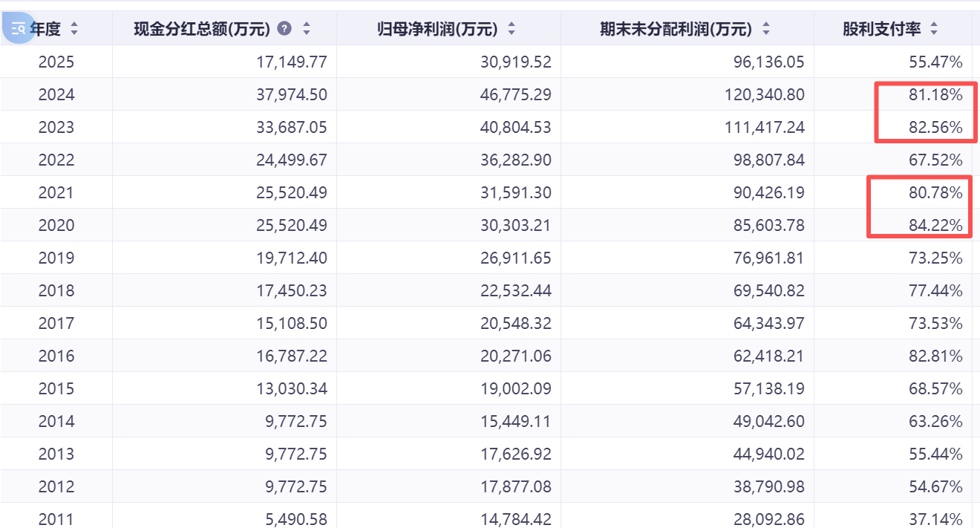Click the 2024 payout ratio 81.18% cell

[x=935, y=94]
